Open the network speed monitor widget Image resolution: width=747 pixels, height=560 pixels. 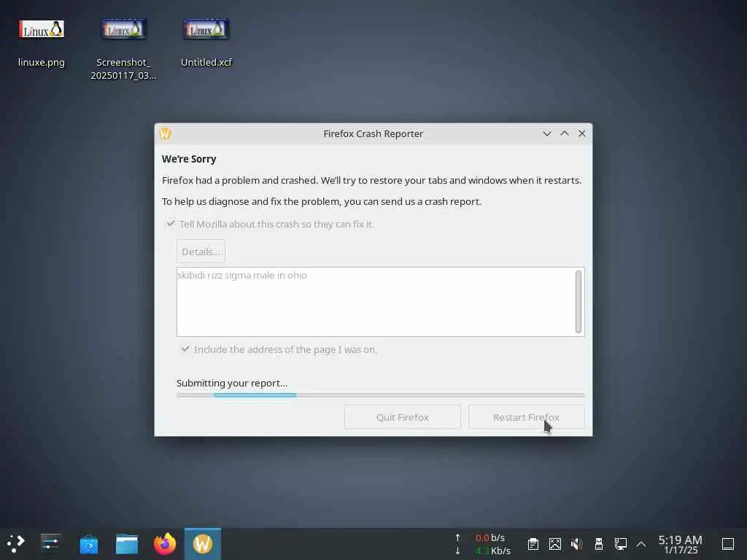tap(483, 544)
